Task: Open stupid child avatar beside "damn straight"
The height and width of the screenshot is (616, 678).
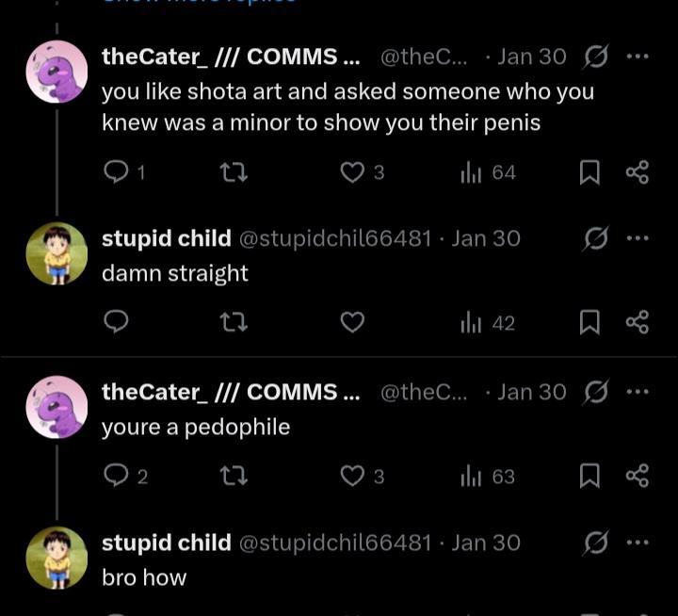Action: (56, 254)
